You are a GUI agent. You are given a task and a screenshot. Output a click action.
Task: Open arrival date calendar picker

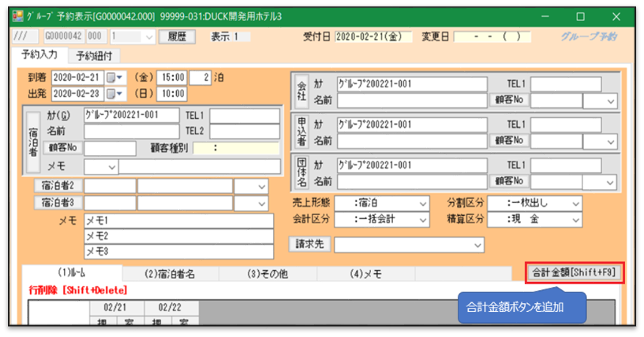coord(115,78)
